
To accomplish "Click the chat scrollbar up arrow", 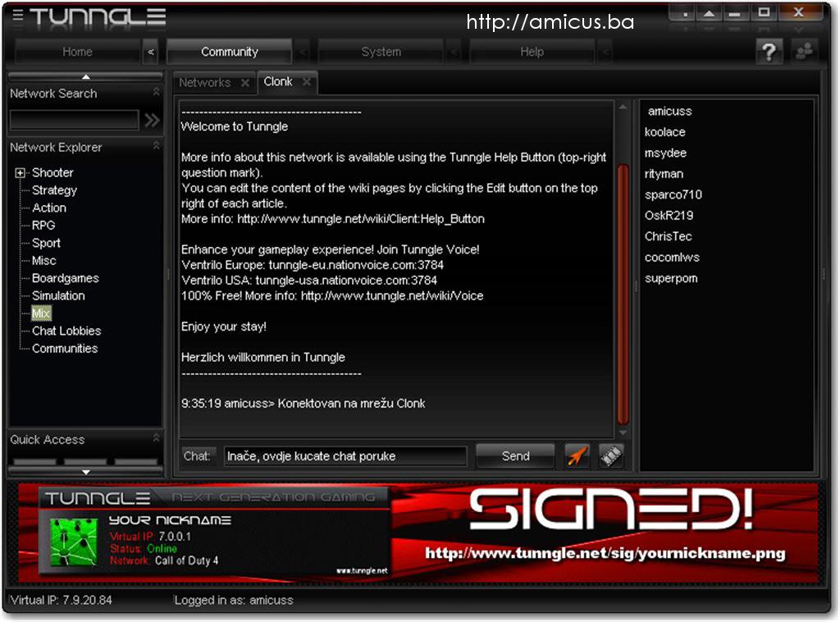I will 623,107.
